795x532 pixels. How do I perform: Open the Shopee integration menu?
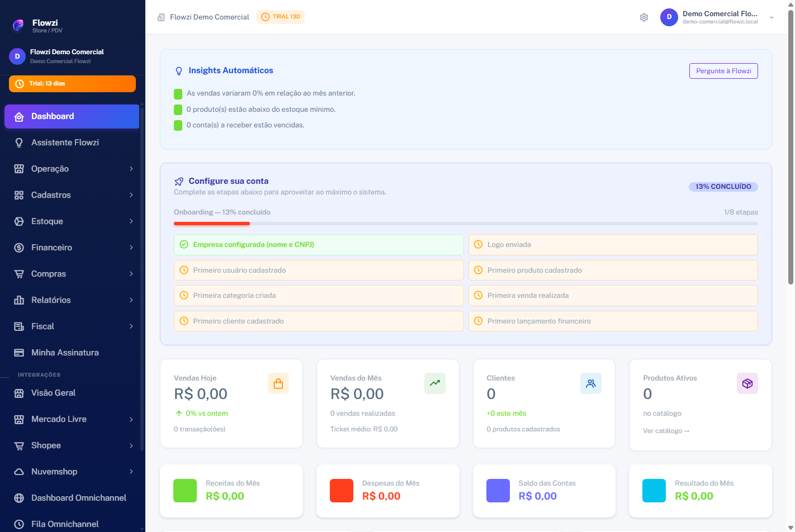pyautogui.click(x=72, y=445)
